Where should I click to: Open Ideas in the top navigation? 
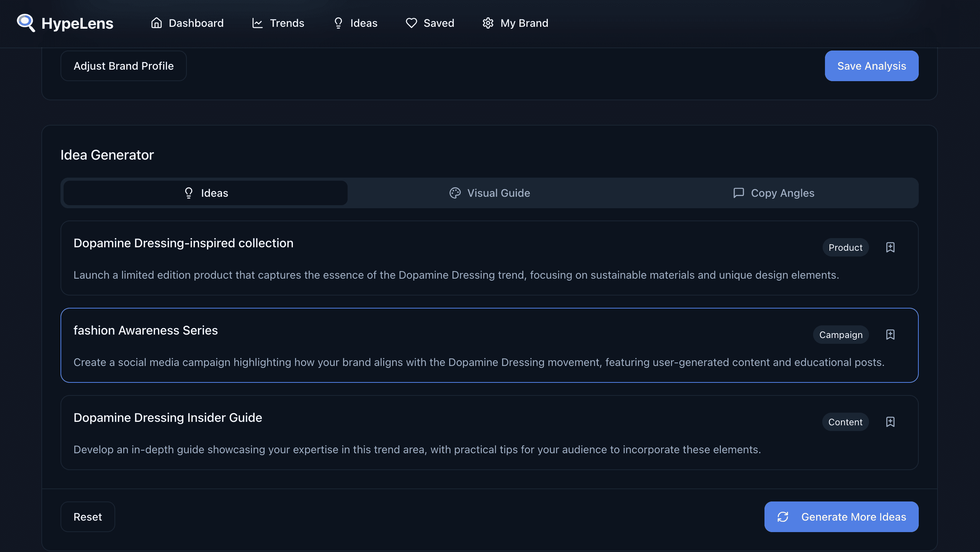[355, 23]
